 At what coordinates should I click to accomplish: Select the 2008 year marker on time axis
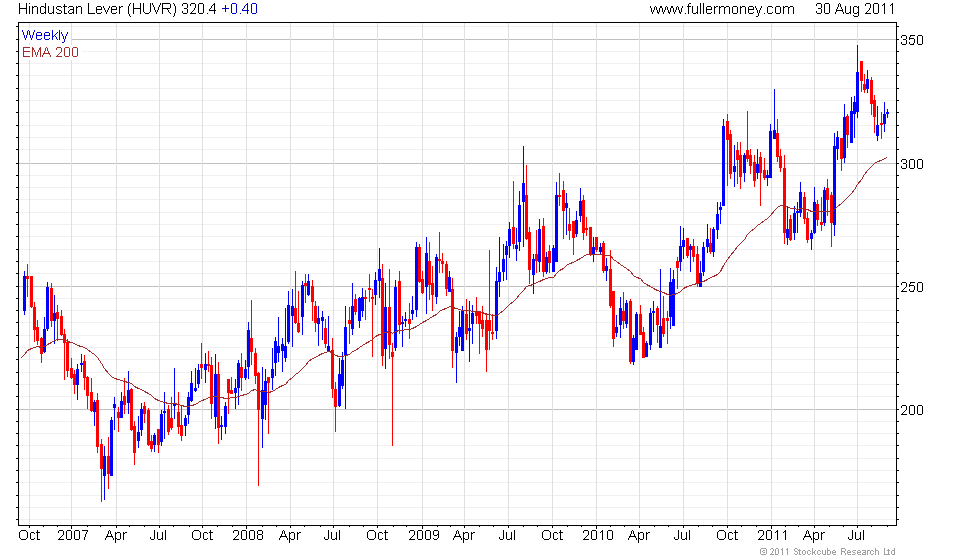(x=248, y=536)
